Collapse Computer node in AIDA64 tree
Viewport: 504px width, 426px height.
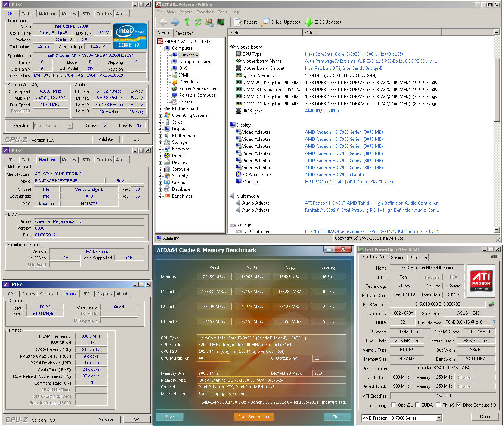[x=160, y=49]
